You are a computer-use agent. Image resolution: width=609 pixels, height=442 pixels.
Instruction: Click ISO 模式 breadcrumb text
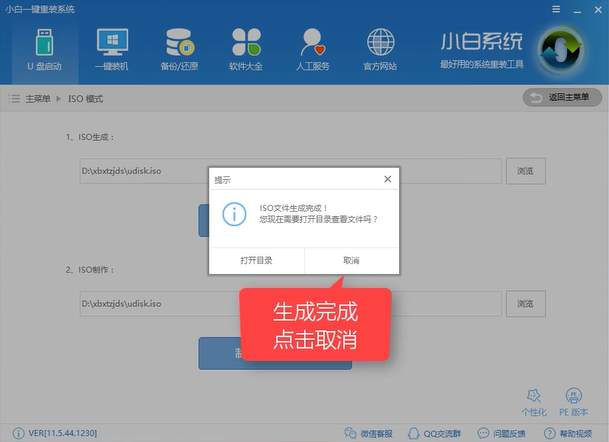86,99
